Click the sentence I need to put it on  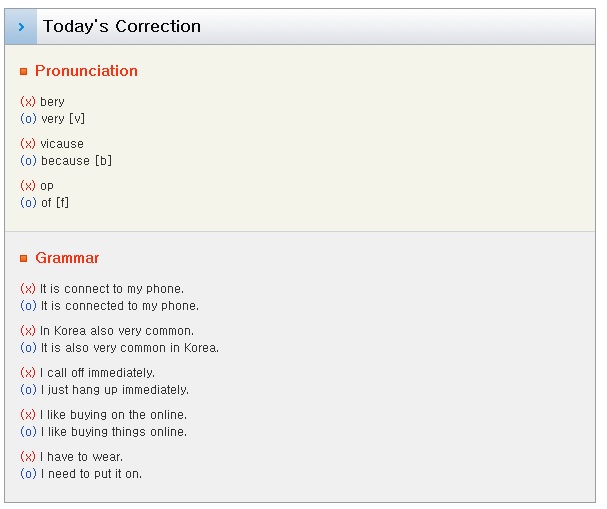pyautogui.click(x=91, y=474)
